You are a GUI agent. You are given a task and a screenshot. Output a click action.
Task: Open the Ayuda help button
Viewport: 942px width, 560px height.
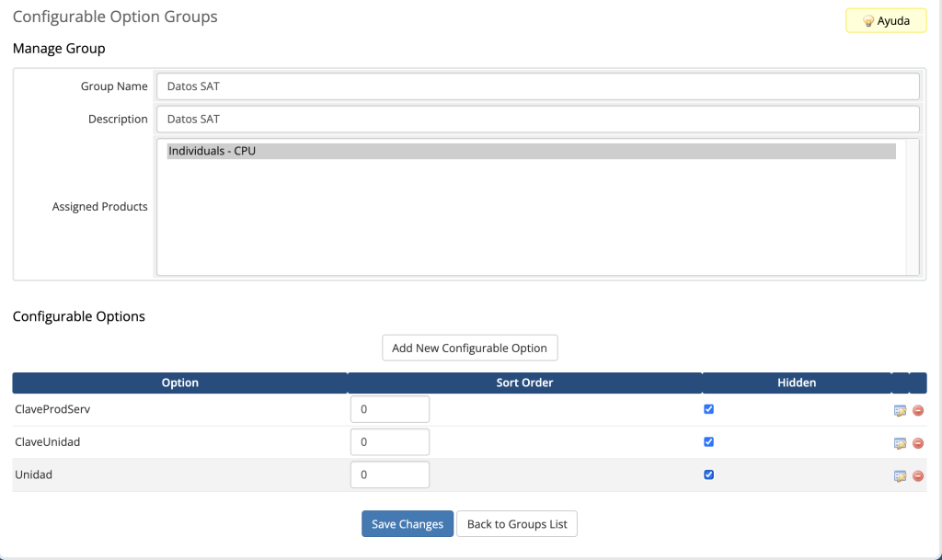click(886, 20)
